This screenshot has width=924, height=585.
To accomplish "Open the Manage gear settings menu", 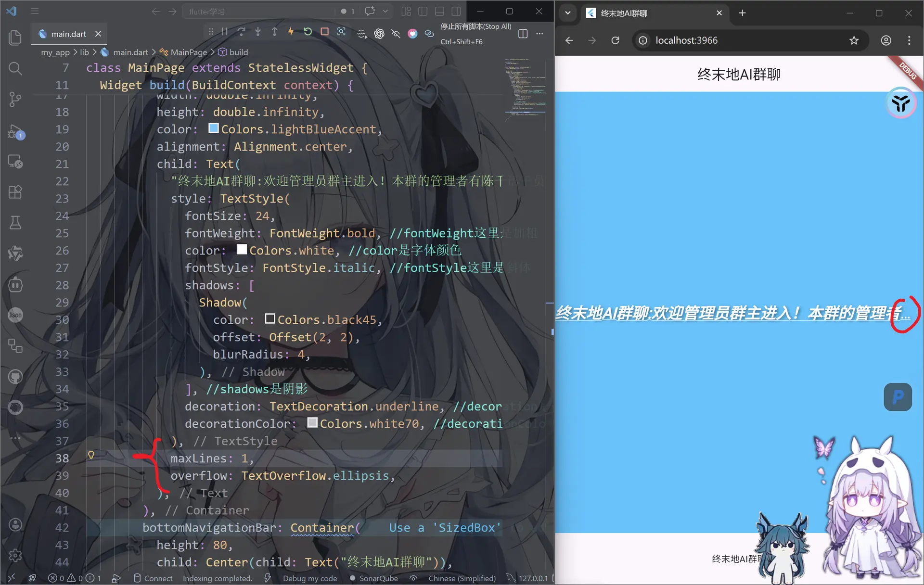I will click(15, 555).
